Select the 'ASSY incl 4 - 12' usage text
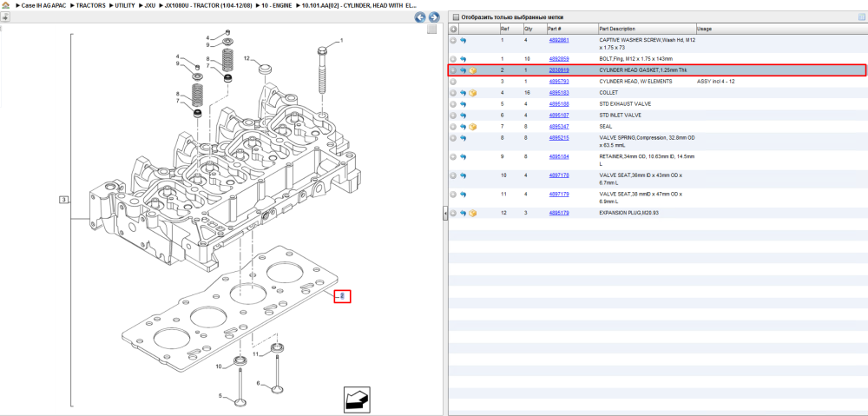Image resolution: width=868 pixels, height=416 pixels. coord(717,82)
